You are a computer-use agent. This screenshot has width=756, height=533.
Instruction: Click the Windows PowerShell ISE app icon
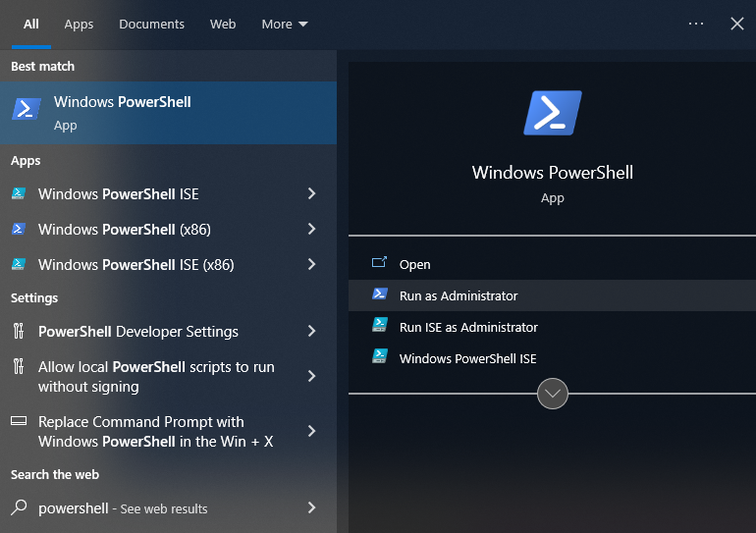click(19, 194)
